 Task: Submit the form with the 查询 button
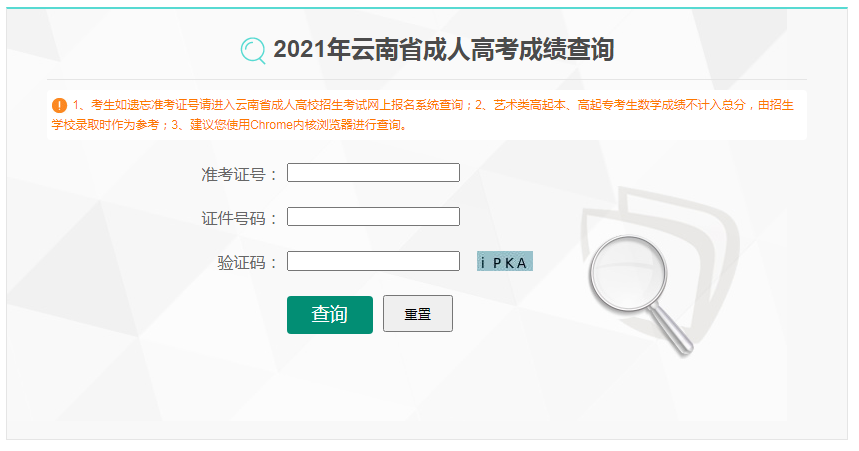pos(330,315)
